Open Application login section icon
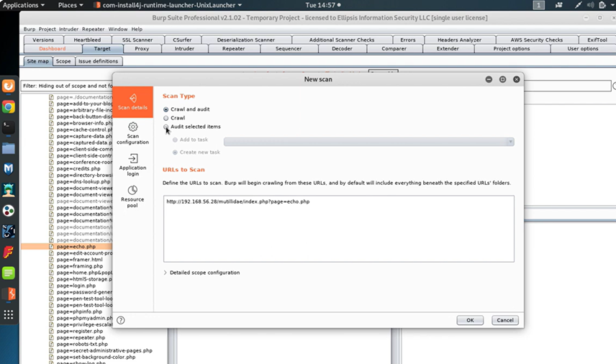Image resolution: width=616 pixels, height=364 pixels. click(x=133, y=158)
